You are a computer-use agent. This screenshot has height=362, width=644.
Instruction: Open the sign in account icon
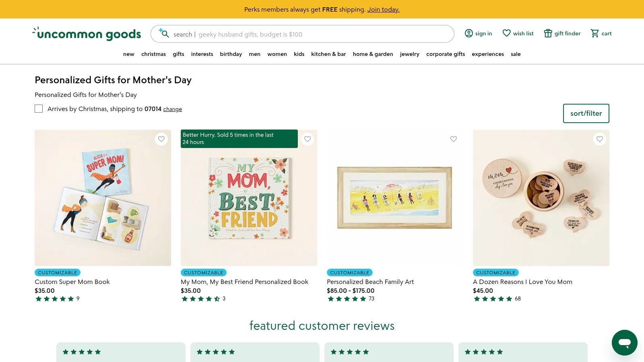469,33
